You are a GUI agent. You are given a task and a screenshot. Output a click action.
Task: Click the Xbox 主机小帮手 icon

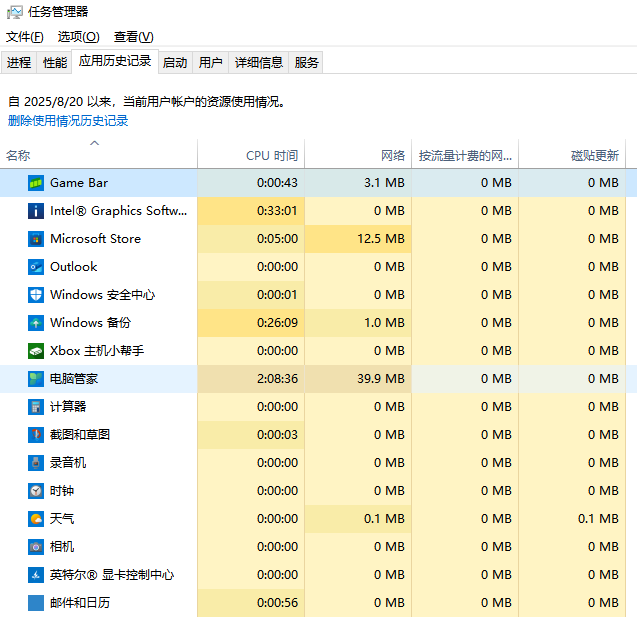tap(36, 351)
